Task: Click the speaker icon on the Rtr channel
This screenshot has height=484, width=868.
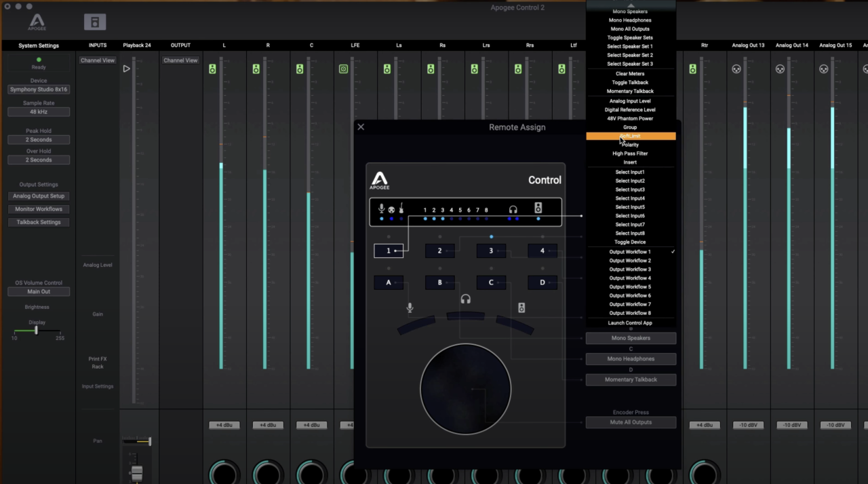Action: pos(692,69)
